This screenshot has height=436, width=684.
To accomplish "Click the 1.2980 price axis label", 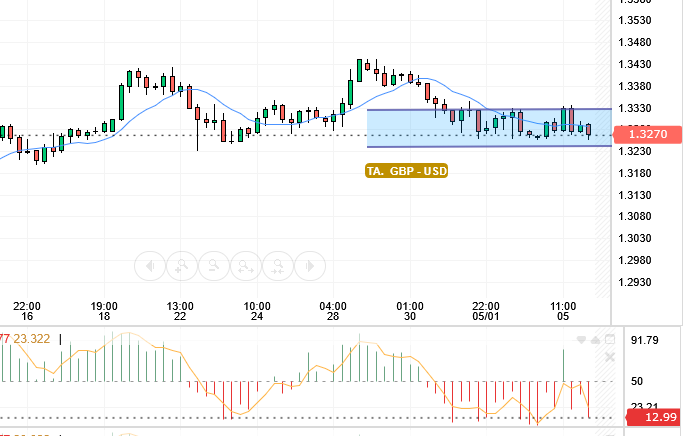I will click(x=635, y=260).
